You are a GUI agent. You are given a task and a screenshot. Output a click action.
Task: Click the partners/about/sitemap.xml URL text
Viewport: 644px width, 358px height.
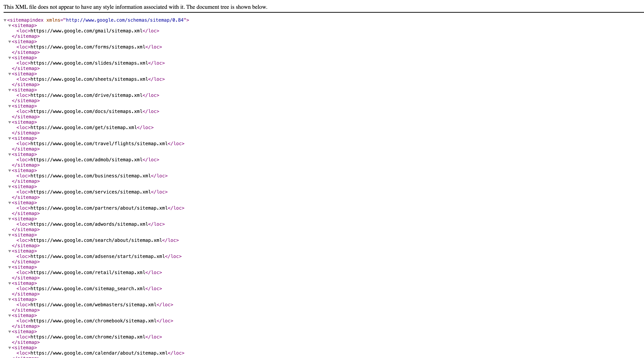coord(99,208)
